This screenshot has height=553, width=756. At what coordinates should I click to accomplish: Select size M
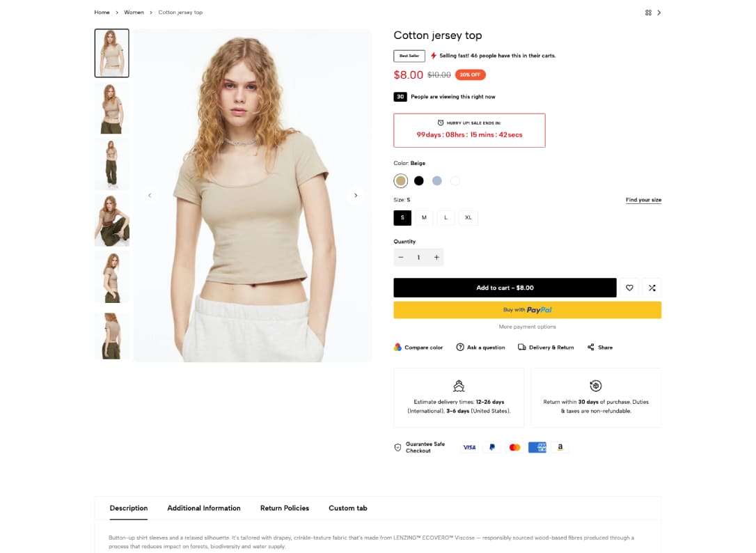click(424, 217)
